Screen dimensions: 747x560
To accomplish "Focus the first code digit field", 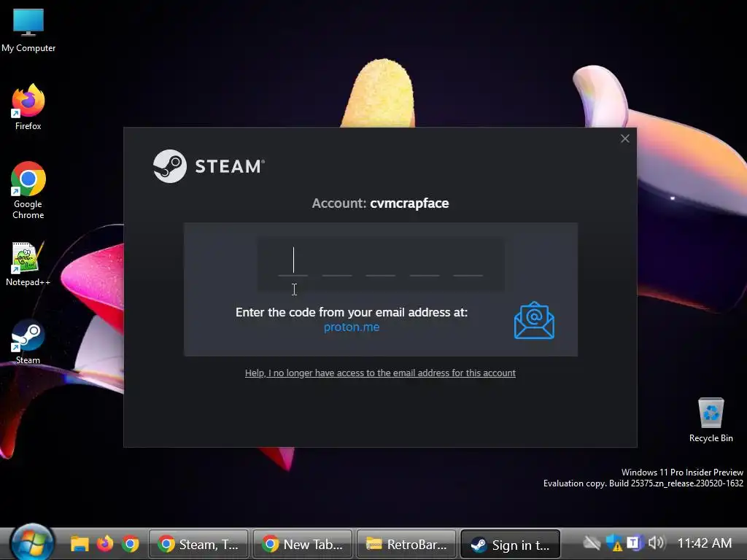I will click(x=293, y=262).
